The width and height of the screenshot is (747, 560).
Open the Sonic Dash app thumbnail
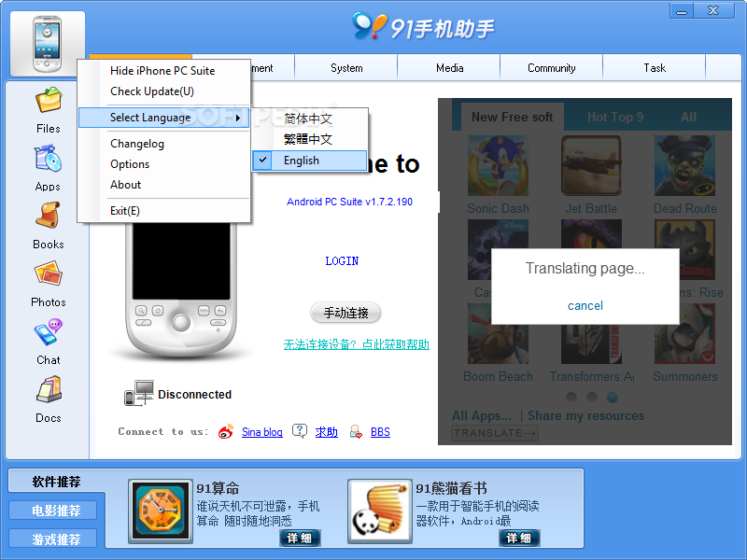[x=498, y=165]
